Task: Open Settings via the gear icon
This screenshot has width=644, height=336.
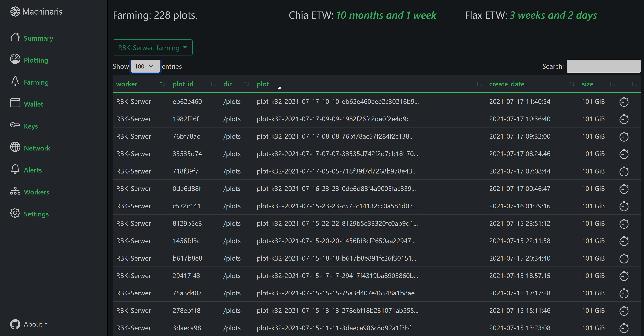Action: point(15,213)
